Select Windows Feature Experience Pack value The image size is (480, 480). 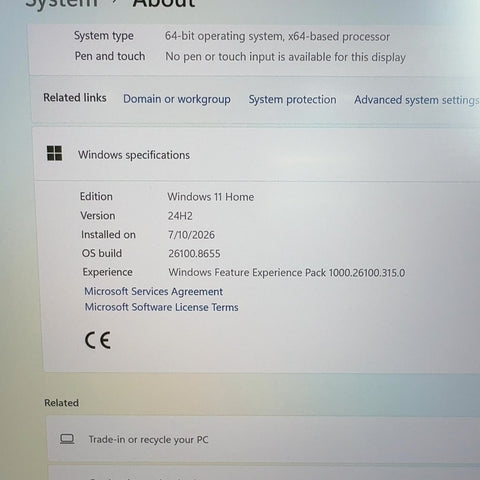[x=287, y=273]
